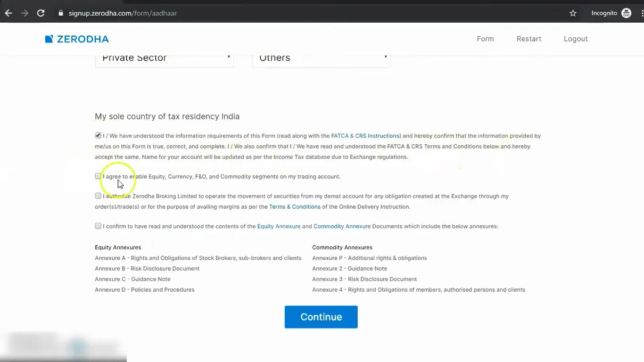The height and width of the screenshot is (362, 644).
Task: Check the authorise Zerodha Broking Limited checkbox
Action: coord(98,196)
